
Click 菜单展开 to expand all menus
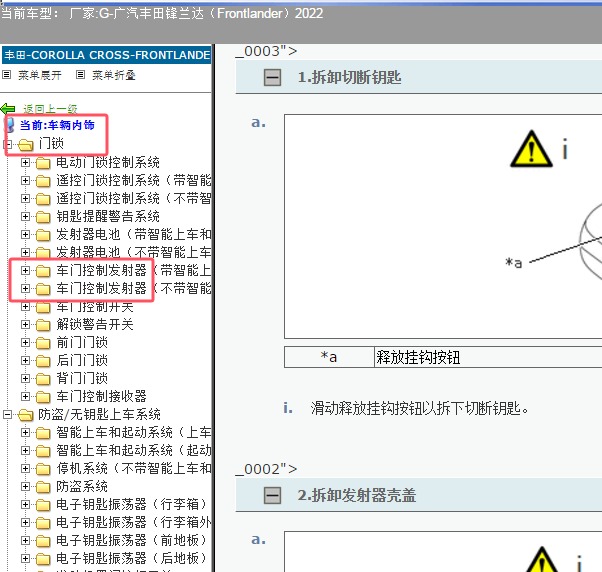[x=40, y=75]
